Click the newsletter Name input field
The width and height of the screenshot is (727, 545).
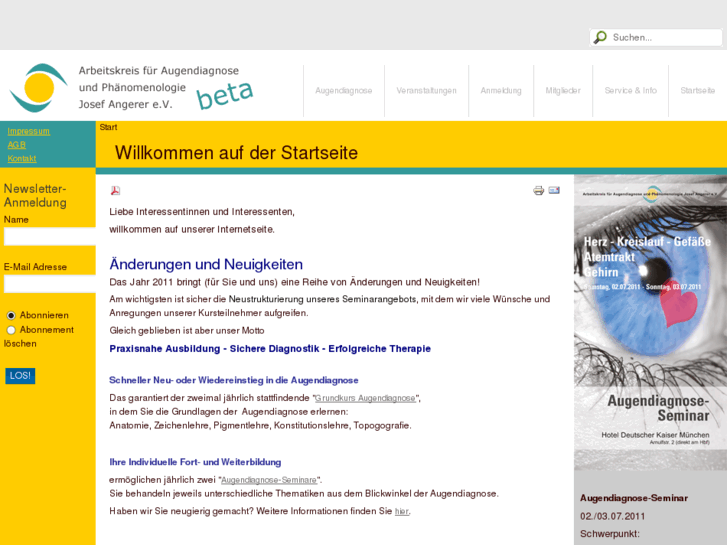(x=50, y=237)
